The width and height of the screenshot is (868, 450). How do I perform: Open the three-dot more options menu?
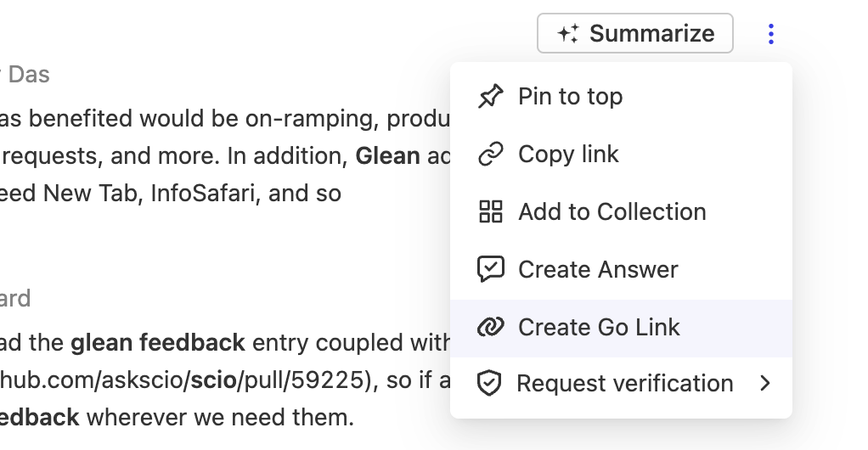pyautogui.click(x=770, y=34)
